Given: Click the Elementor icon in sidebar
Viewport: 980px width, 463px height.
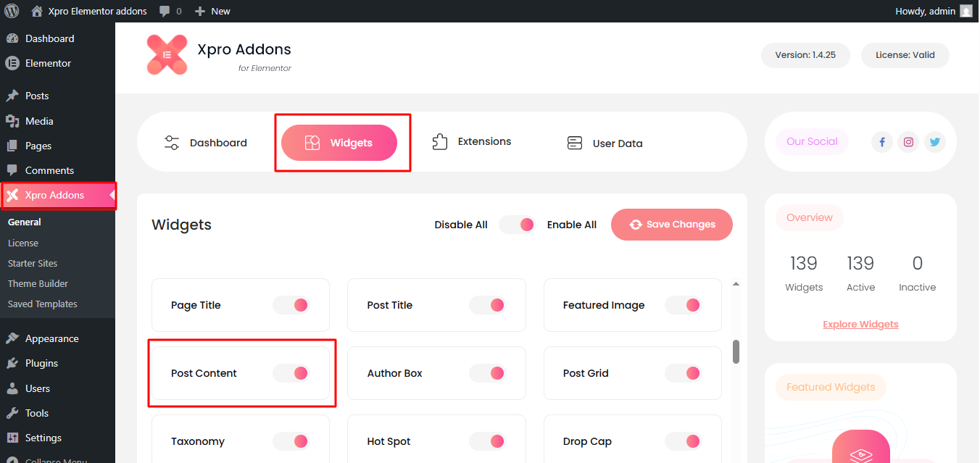Looking at the screenshot, I should click(12, 63).
